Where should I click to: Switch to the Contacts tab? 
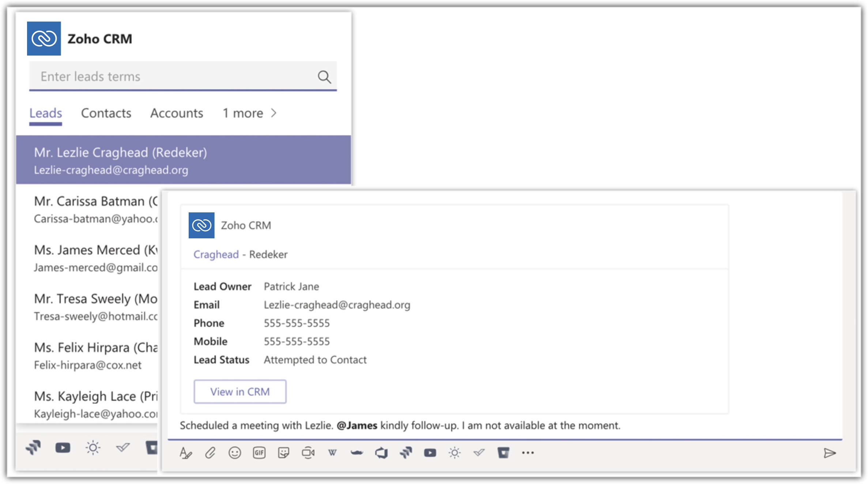pyautogui.click(x=106, y=113)
